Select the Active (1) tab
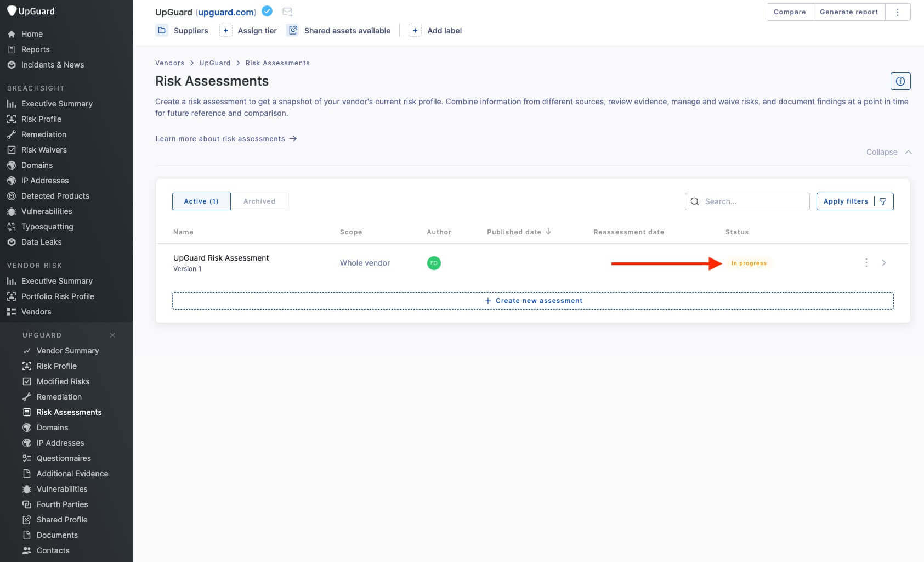924x562 pixels. (x=201, y=201)
